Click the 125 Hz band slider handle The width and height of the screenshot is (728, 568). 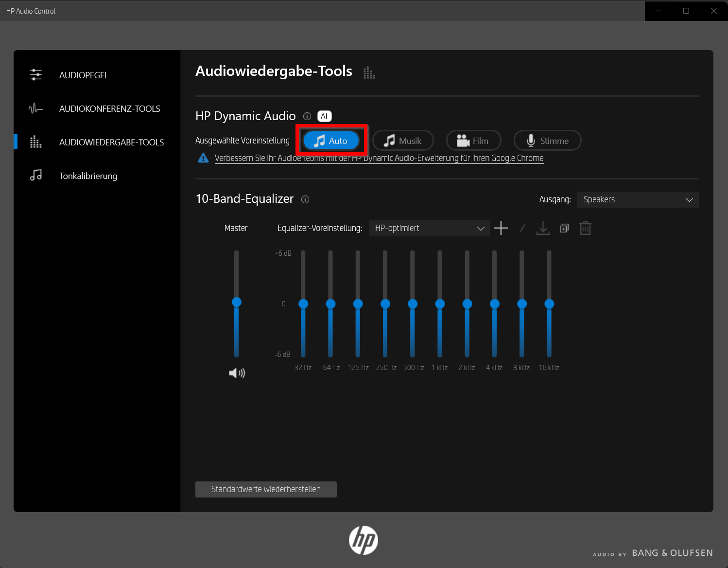pyautogui.click(x=358, y=304)
